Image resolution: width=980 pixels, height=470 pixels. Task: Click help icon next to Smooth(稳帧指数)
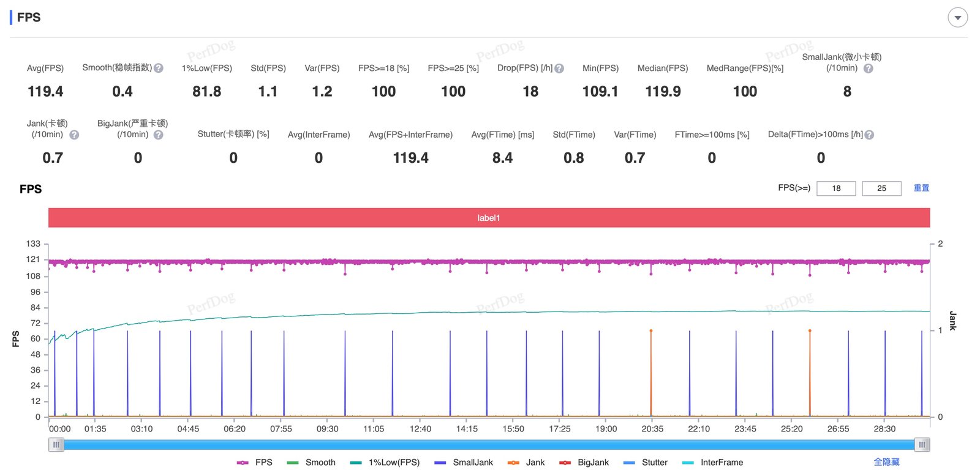[159, 68]
